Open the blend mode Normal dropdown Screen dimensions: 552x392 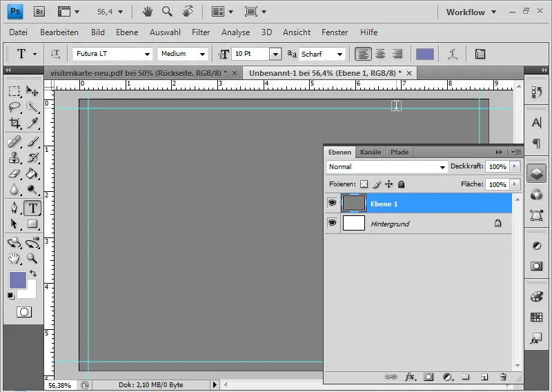point(387,167)
